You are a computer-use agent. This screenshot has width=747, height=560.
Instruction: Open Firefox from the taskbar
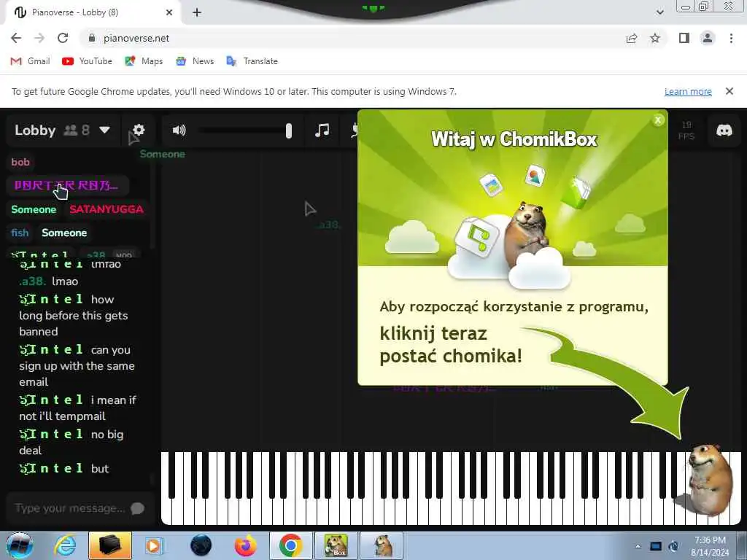pos(245,545)
